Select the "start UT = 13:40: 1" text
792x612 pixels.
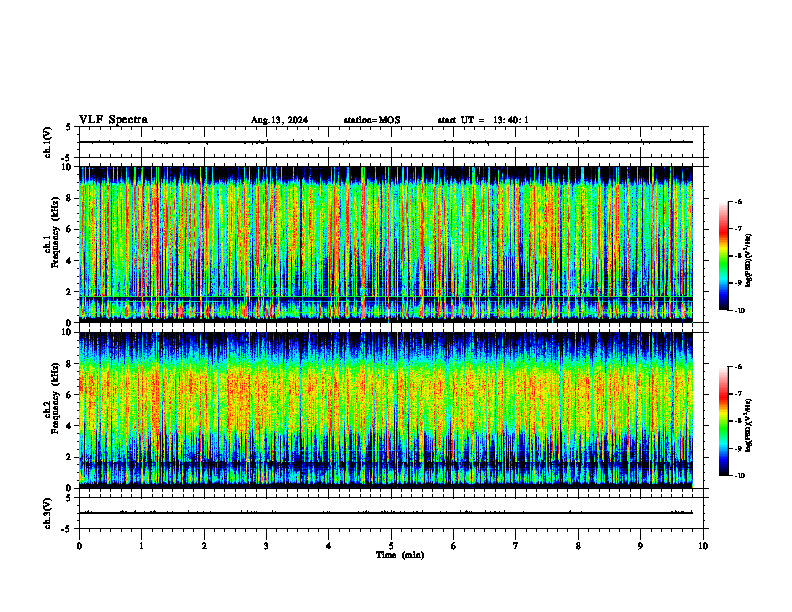[483, 120]
